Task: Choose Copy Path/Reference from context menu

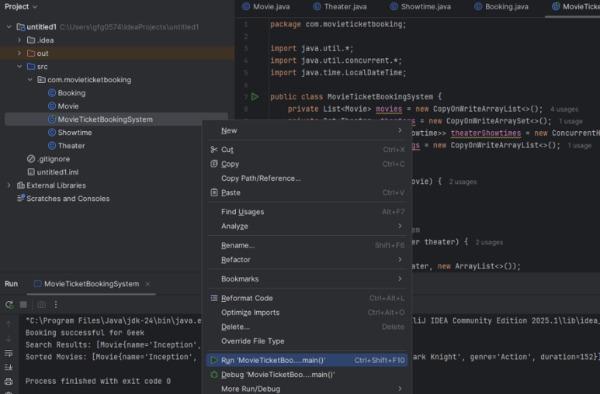Action: click(x=307, y=178)
